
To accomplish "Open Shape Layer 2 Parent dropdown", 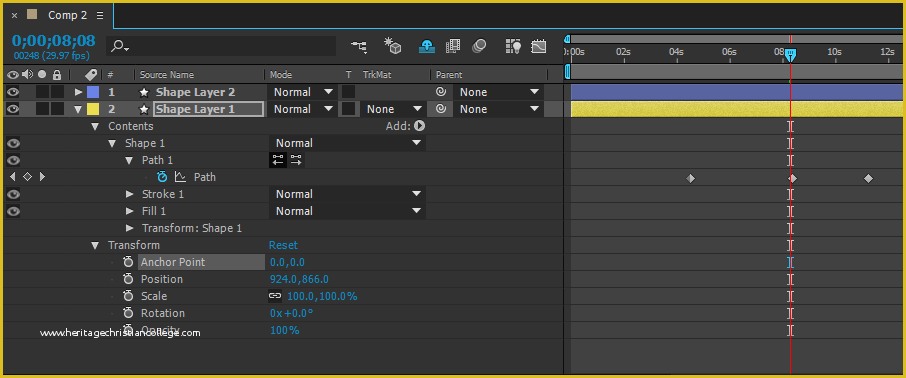I will [498, 92].
